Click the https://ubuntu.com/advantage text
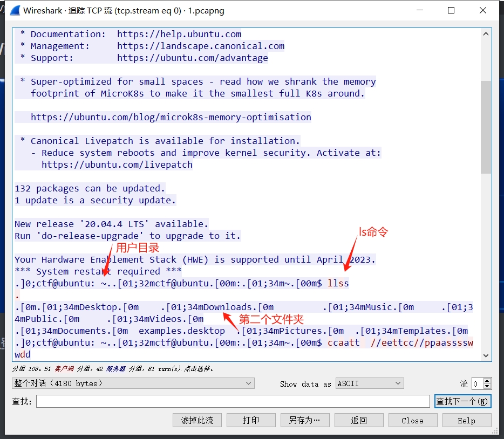This screenshot has width=504, height=439. tap(193, 58)
